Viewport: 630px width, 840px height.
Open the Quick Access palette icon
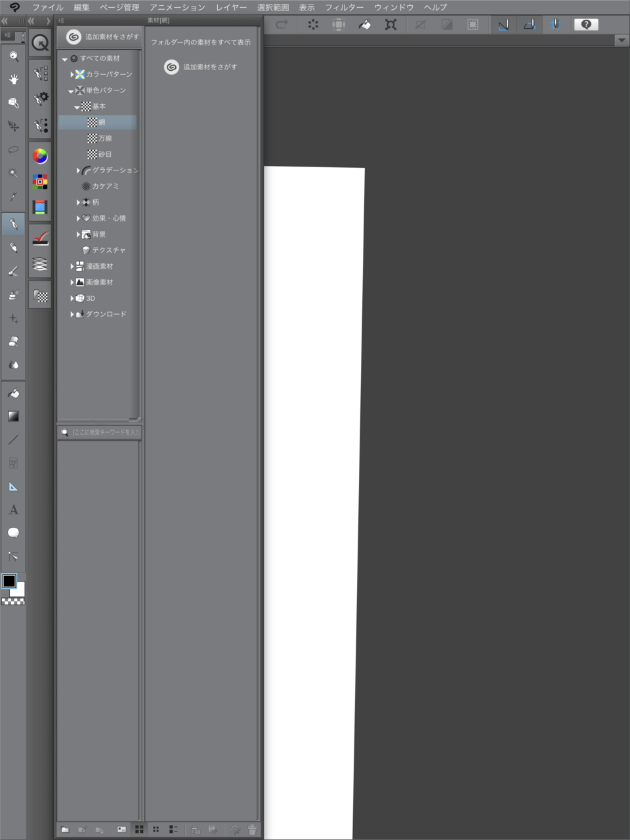point(40,43)
